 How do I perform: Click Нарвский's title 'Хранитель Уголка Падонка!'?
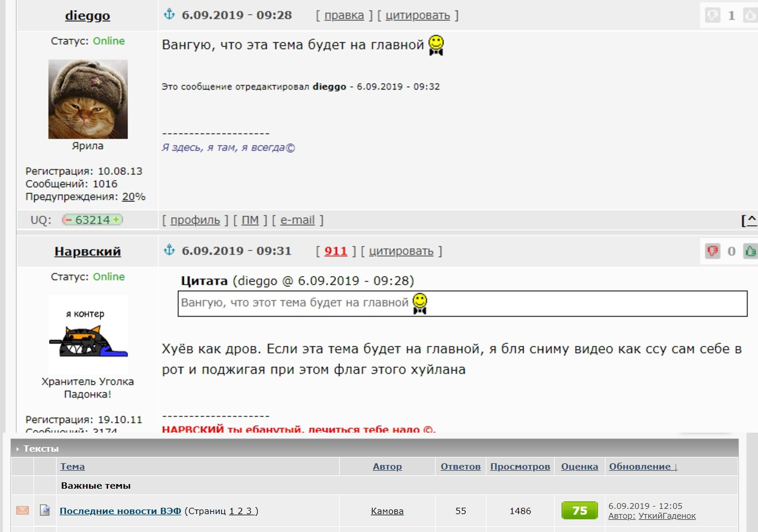point(88,388)
